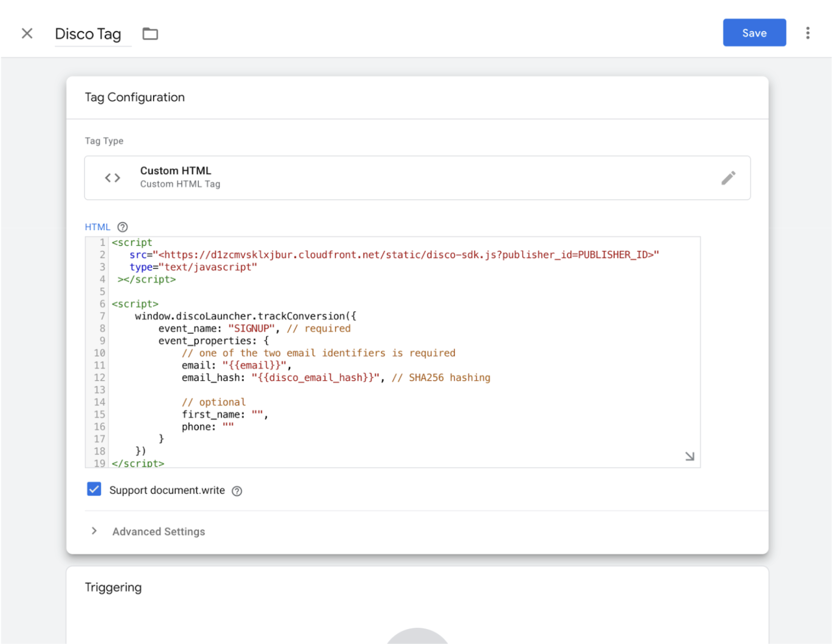
Task: Toggle Support document.write checkbox
Action: (94, 489)
